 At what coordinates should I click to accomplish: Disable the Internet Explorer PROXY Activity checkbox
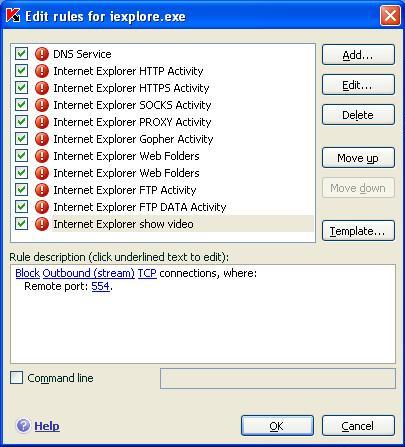[22, 122]
